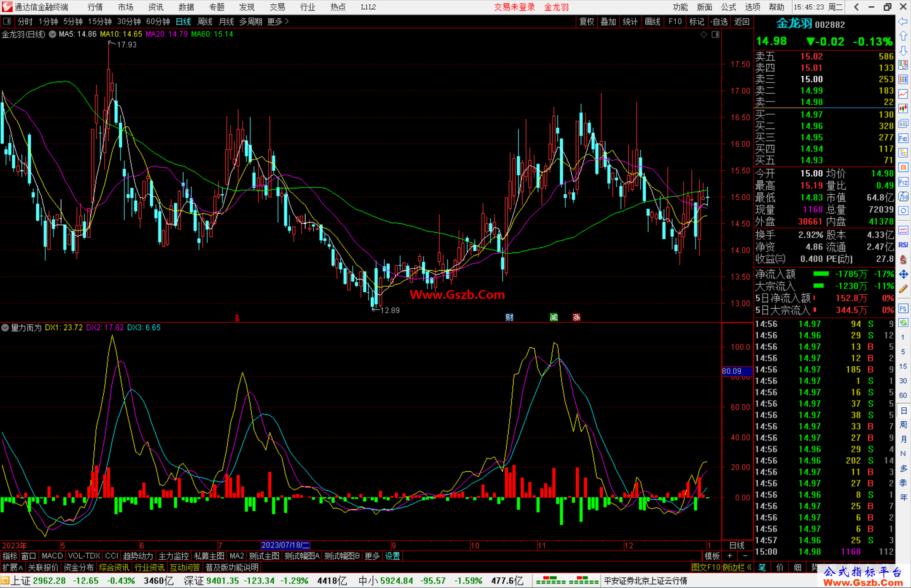Screen dimensions: 911x588
Task: Open the orange document sidebar icon
Action: [x=903, y=167]
